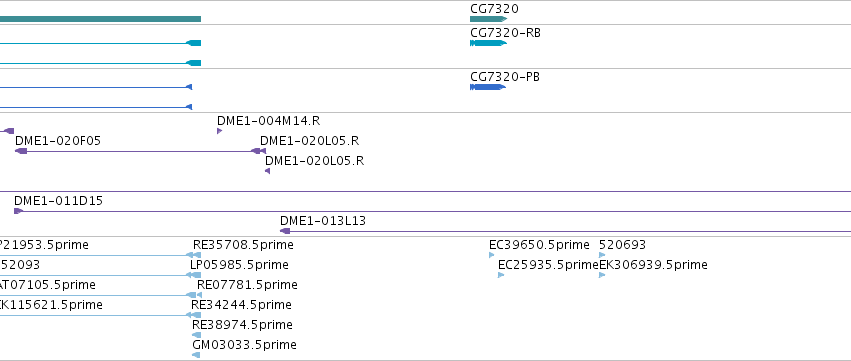
Task: Select the RE34244.5prime label
Action: [x=241, y=305]
